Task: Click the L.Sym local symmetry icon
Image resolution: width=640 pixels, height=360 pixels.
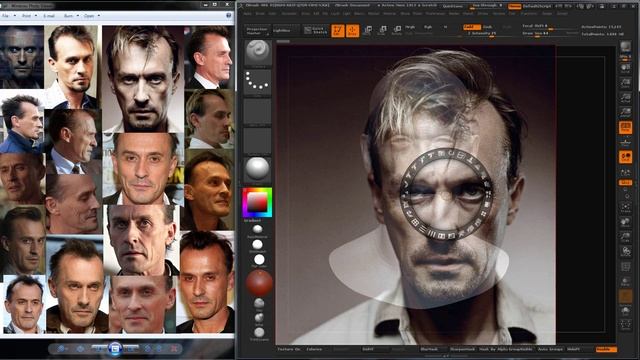Action: (625, 173)
